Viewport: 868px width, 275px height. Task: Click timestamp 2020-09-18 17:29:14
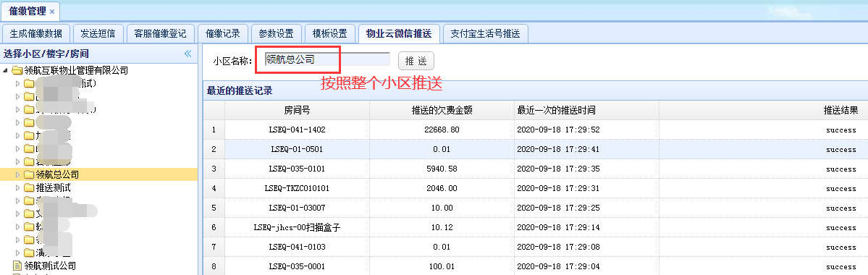(559, 227)
